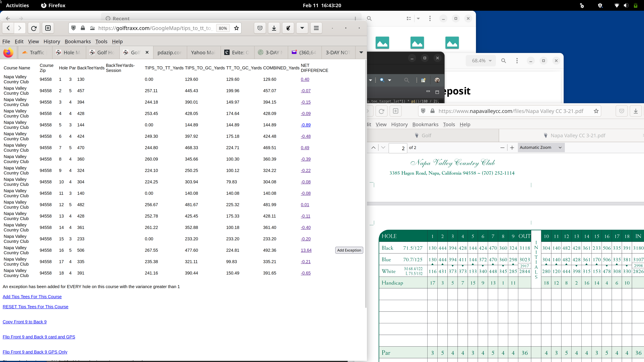Open Tools menu in napavalleycc window
This screenshot has height=362, width=644.
(449, 124)
